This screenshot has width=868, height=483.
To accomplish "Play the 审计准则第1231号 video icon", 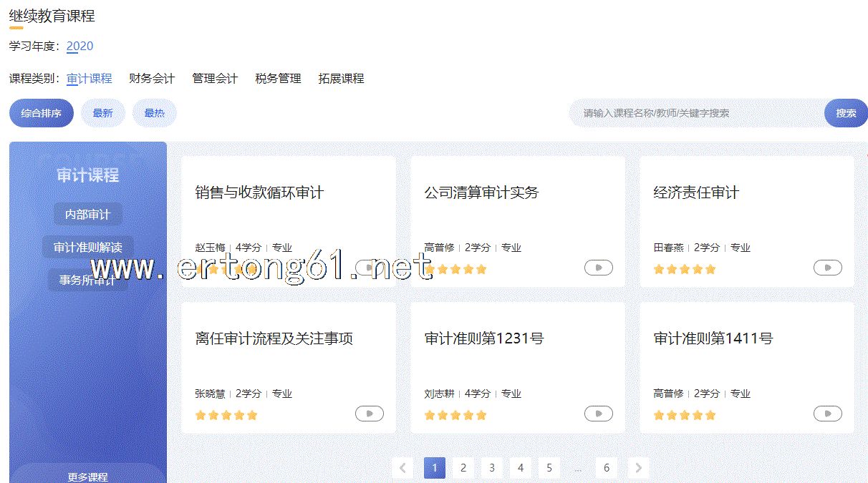I will (598, 414).
